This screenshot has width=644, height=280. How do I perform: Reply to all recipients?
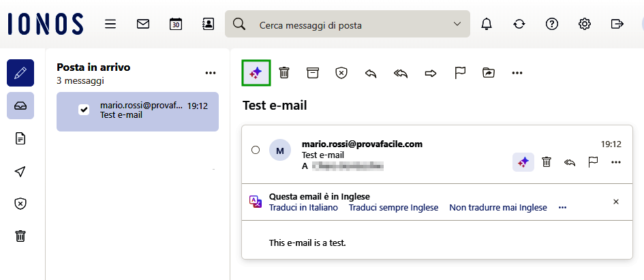point(401,73)
